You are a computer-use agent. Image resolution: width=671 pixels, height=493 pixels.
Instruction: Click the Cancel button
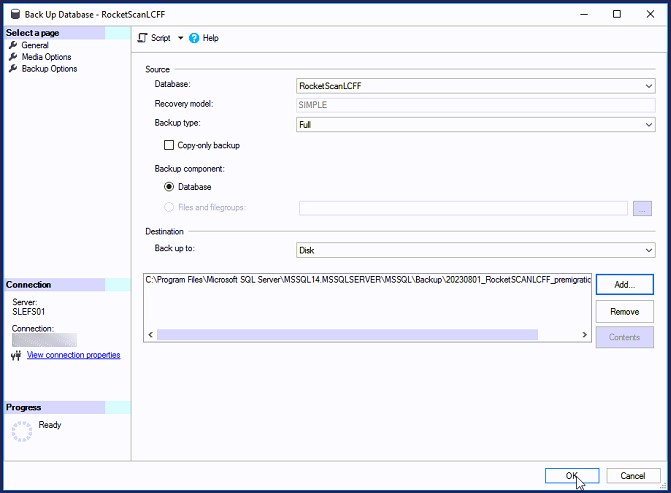coord(632,475)
